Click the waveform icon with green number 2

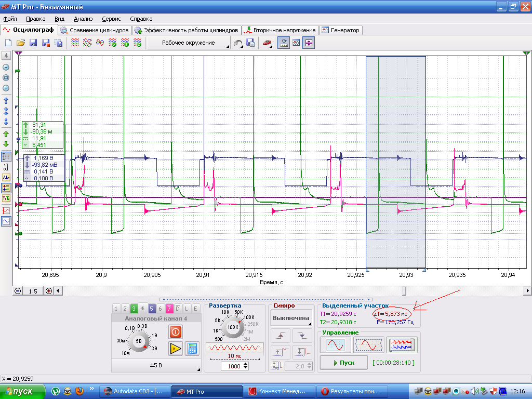(x=137, y=43)
